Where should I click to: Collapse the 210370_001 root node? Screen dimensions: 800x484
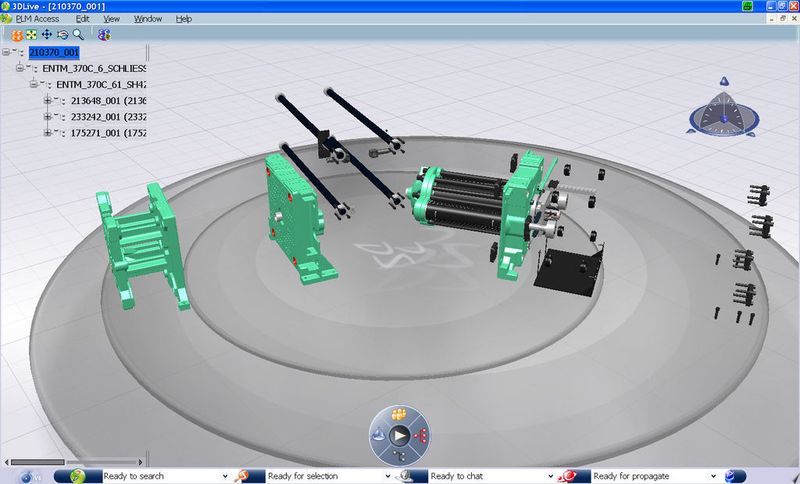pos(6,52)
